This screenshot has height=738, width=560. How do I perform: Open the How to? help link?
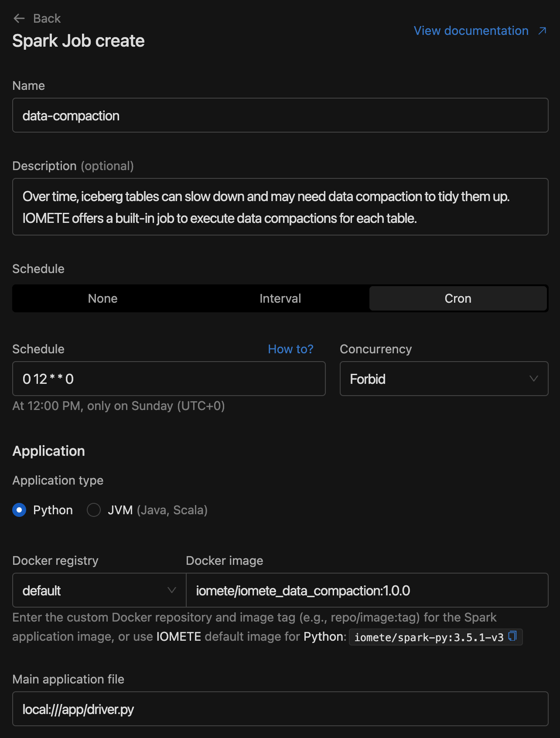click(x=290, y=349)
